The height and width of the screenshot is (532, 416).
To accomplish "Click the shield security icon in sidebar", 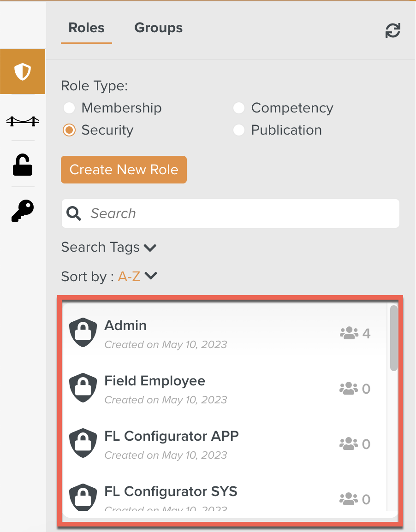I will click(23, 72).
